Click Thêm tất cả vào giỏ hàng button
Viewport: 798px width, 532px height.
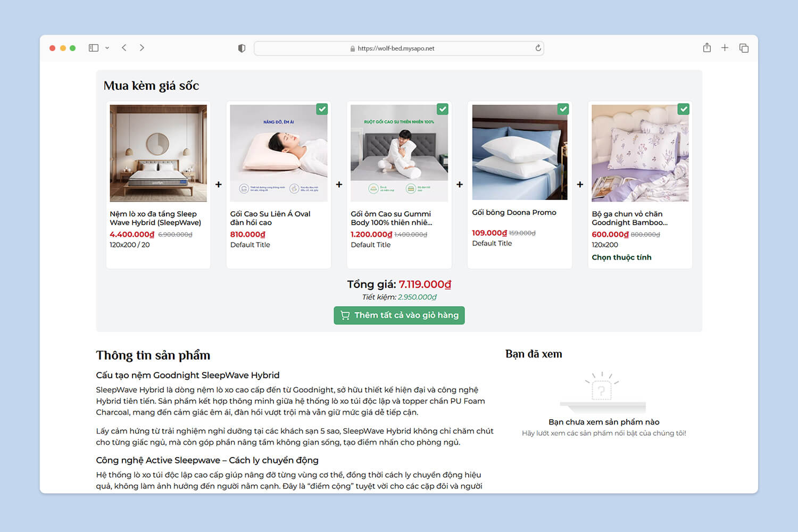click(399, 315)
